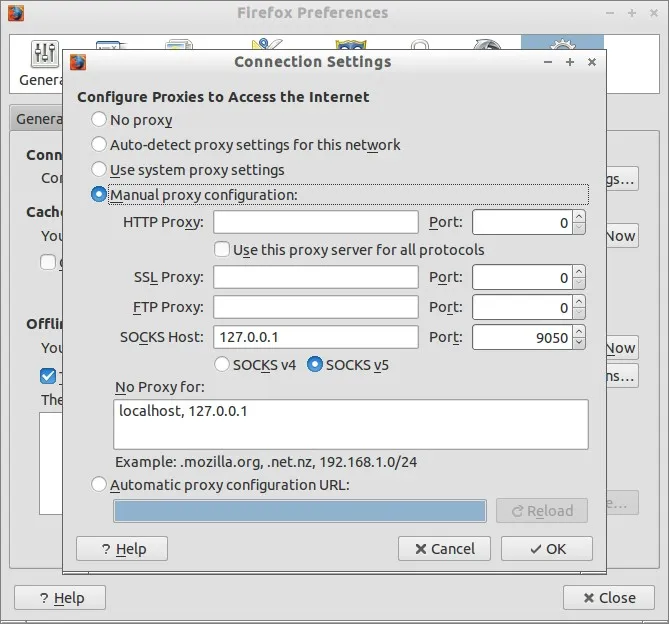Click the SOCKS Host field showing 127.0.0.1
Screen dimensions: 669x624
[x=316, y=337]
